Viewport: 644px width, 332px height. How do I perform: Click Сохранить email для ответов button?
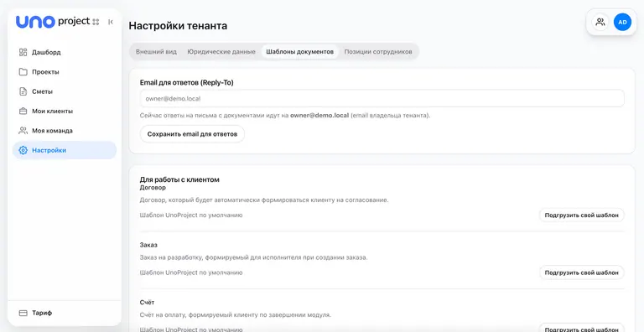[192, 134]
